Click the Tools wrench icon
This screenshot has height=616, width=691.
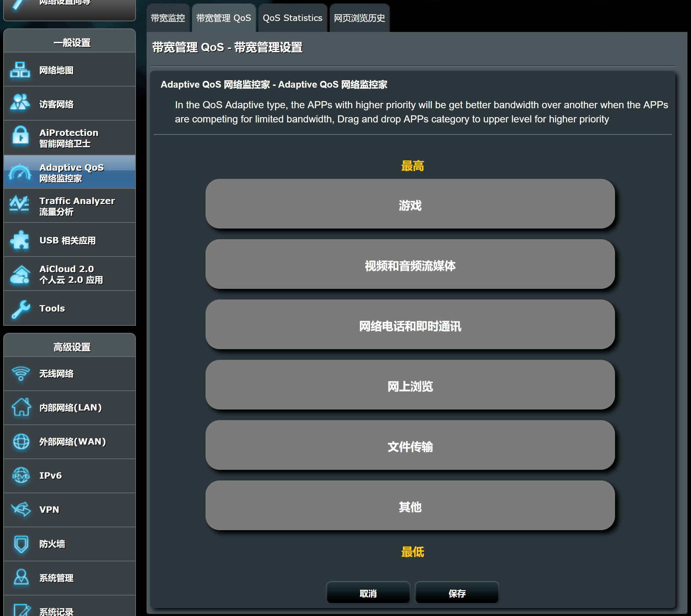21,309
